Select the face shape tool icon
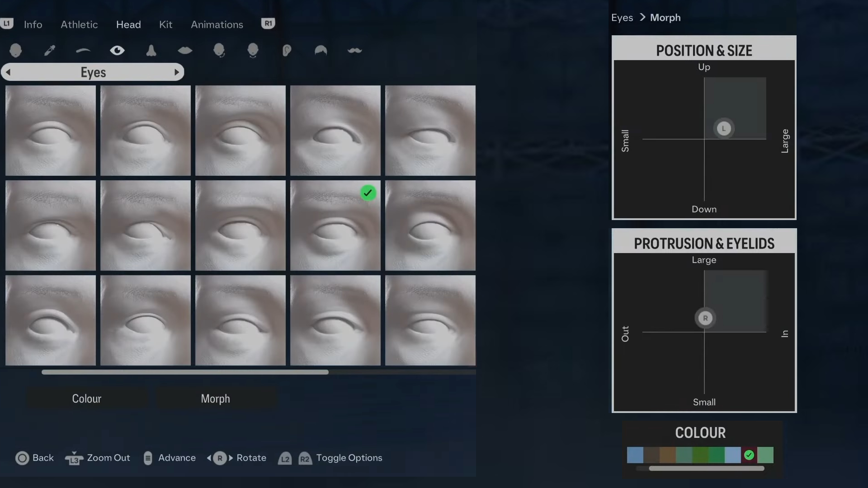Screen dimensions: 868x488 (x=16, y=50)
